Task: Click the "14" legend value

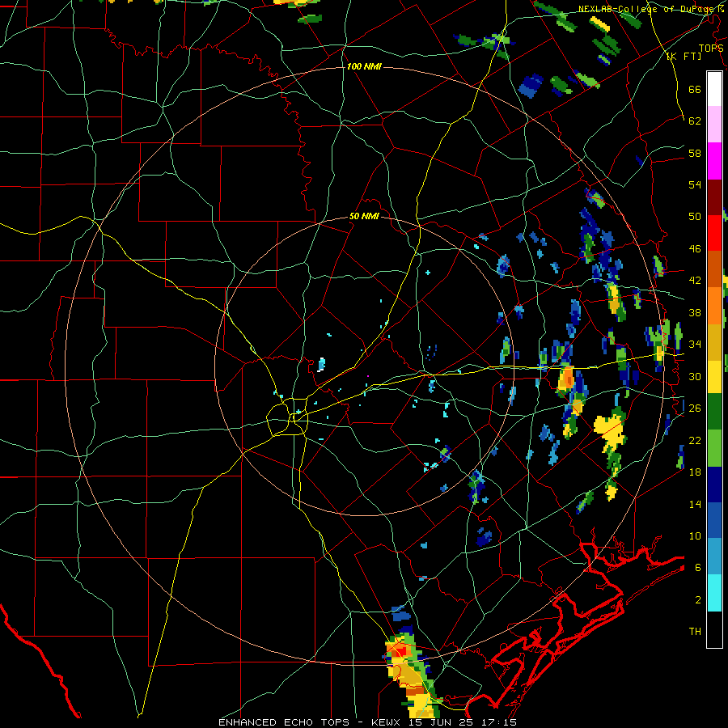Action: coord(695,504)
